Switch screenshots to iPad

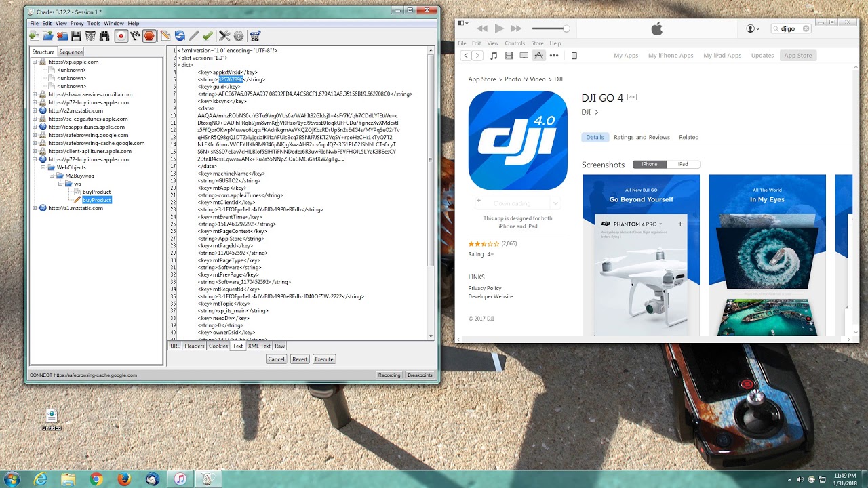(x=683, y=164)
